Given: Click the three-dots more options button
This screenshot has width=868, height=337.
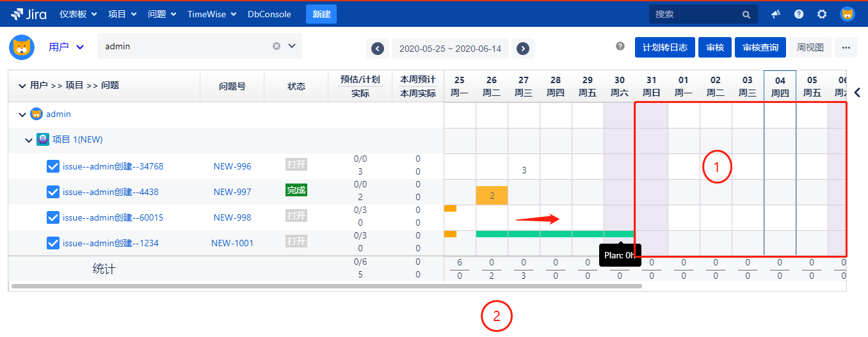Looking at the screenshot, I should (x=846, y=47).
